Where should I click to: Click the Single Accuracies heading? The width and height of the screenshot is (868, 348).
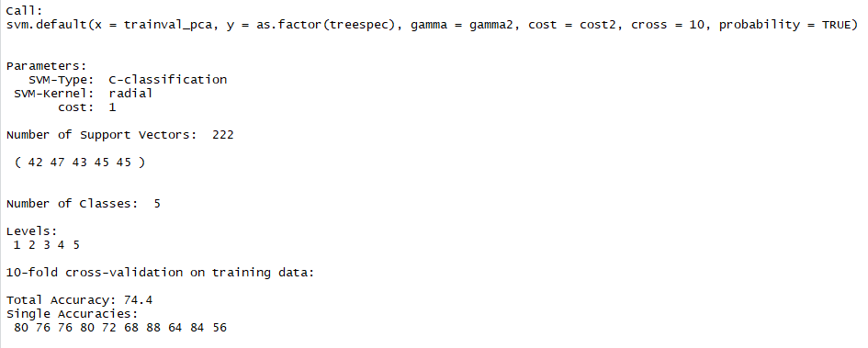pos(72,314)
